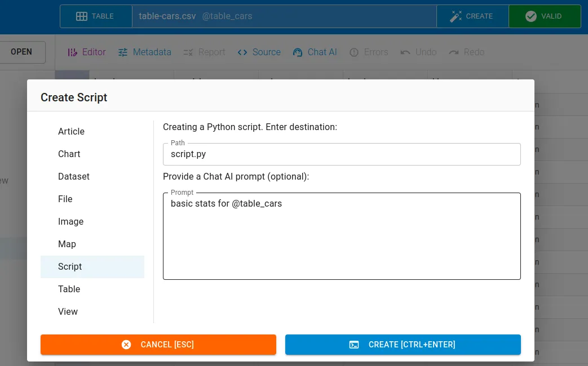Click the Source code brackets icon

(x=242, y=52)
